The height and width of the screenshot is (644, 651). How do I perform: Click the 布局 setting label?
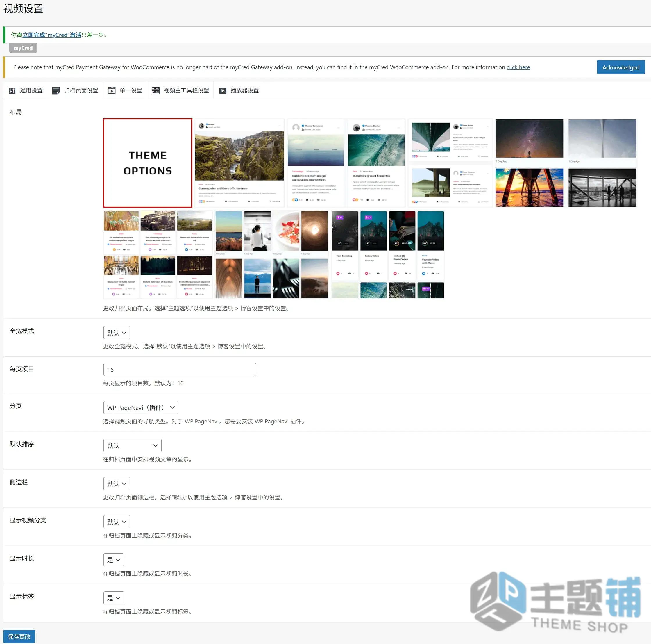point(15,112)
